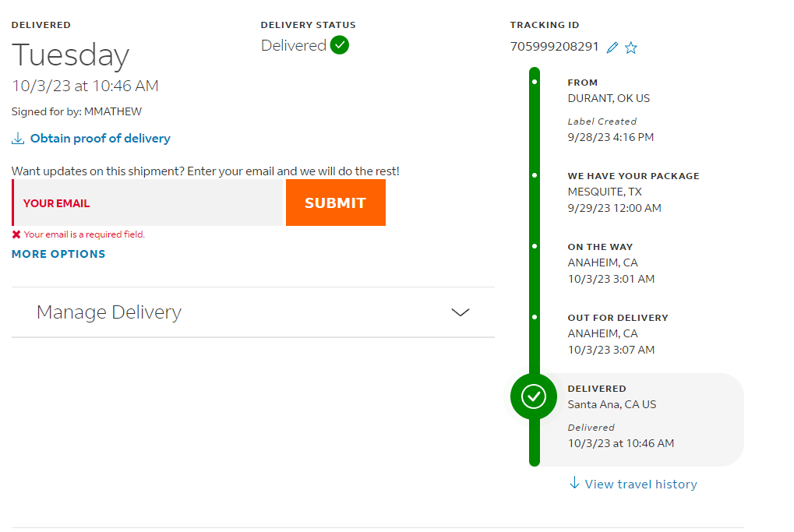The image size is (794, 532).
Task: Click the Delivered Santa Ana, CA card
Action: point(641,420)
